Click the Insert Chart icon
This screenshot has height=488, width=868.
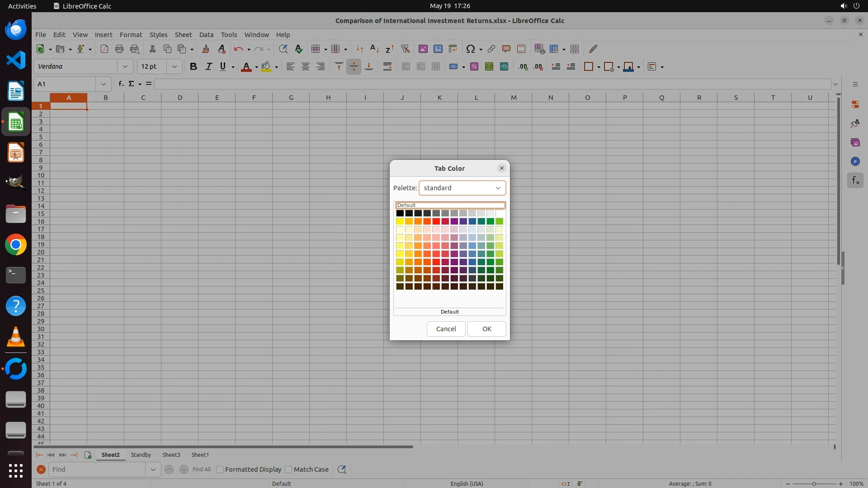point(438,49)
